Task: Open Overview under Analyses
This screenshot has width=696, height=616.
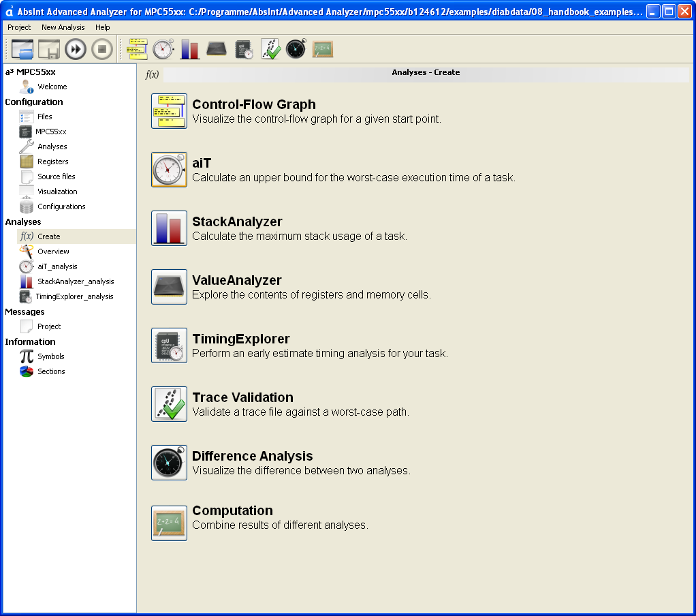Action: tap(53, 251)
